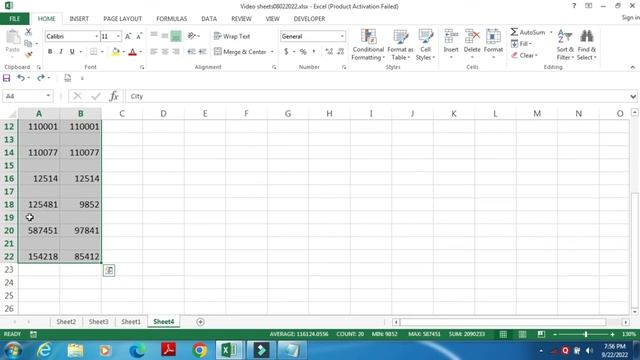Click the Orientation text angle icon

(x=192, y=36)
